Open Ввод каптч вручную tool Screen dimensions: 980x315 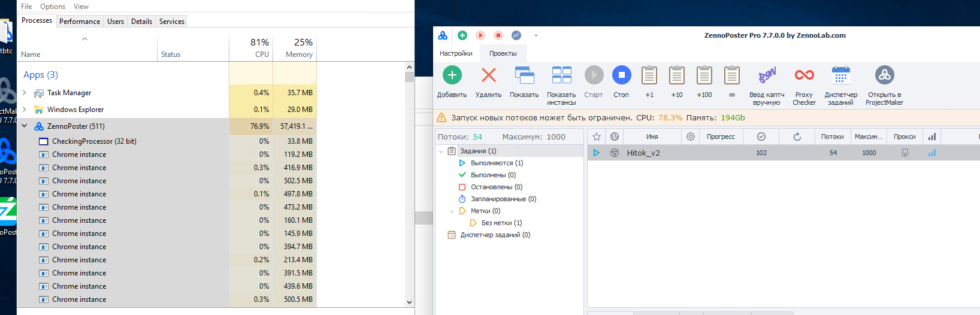pyautogui.click(x=767, y=75)
